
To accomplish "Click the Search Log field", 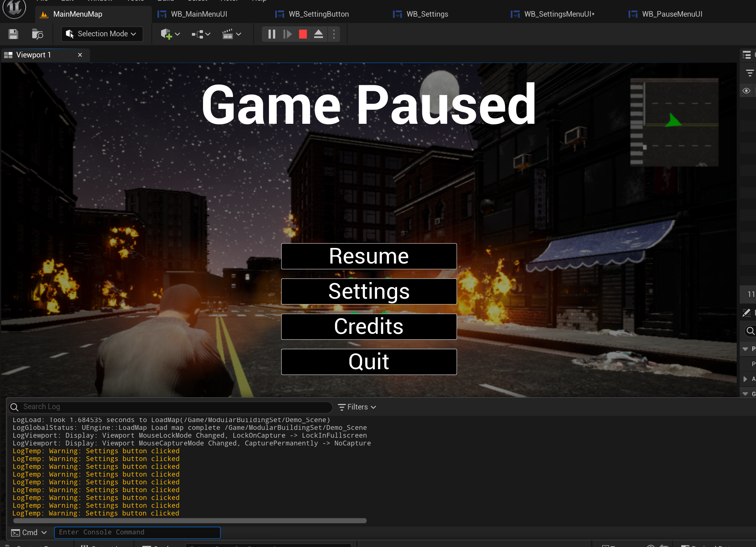I will pos(170,407).
